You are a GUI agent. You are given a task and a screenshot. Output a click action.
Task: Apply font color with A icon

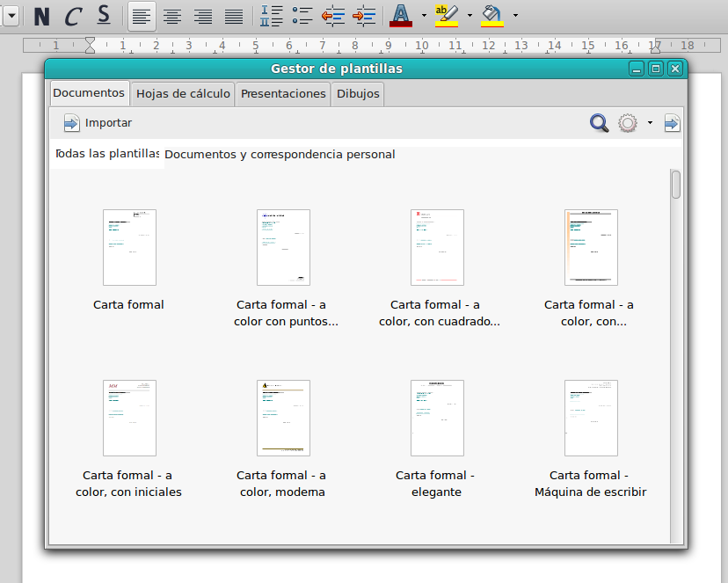click(x=401, y=16)
